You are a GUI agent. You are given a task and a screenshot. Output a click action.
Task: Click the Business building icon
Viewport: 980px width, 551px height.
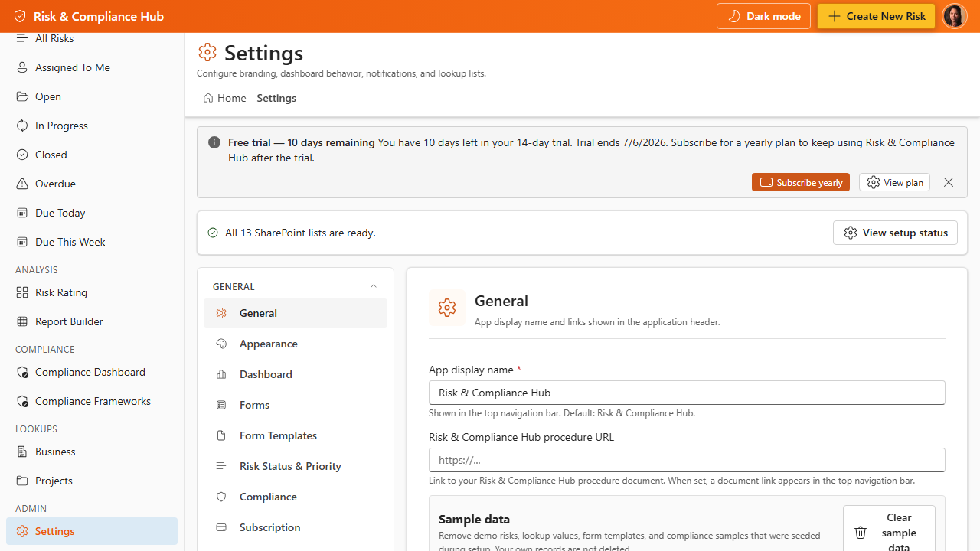[x=22, y=452]
